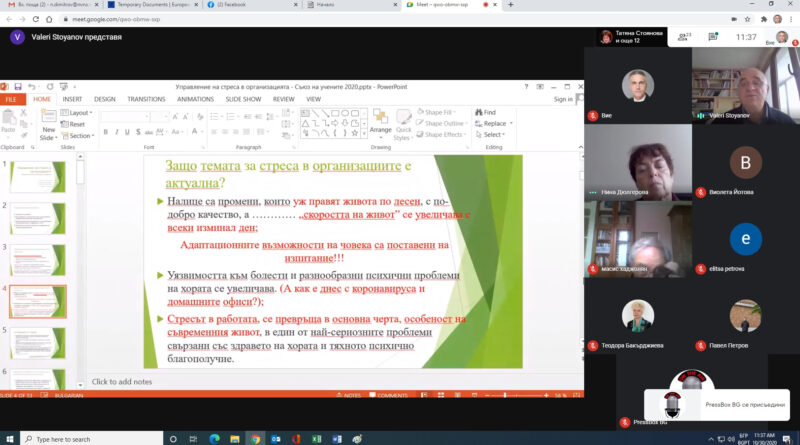The height and width of the screenshot is (445, 800).
Task: Open the Layout dropdown
Action: pos(77,113)
